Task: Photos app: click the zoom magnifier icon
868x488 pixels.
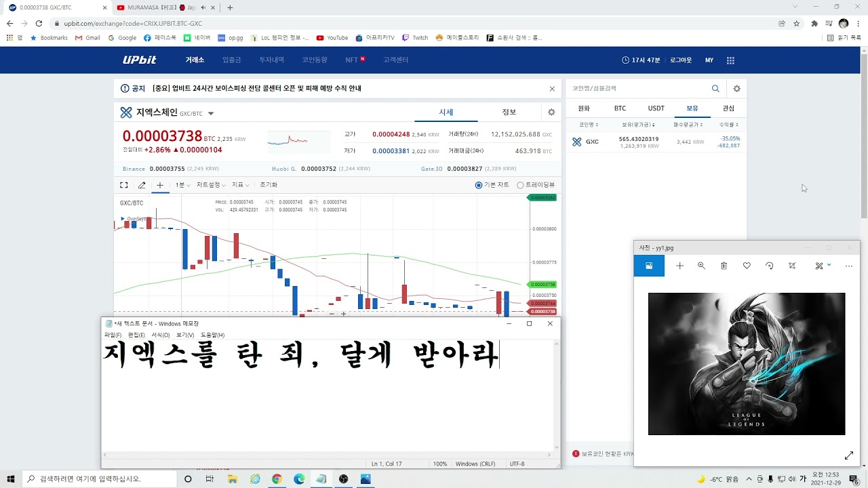Action: (x=701, y=266)
